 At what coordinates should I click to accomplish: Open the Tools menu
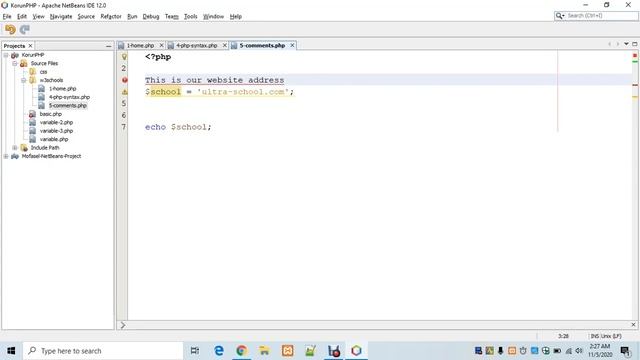(191, 16)
